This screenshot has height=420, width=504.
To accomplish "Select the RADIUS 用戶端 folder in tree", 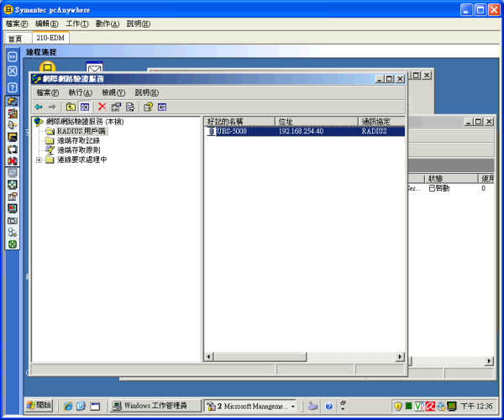I will click(81, 131).
